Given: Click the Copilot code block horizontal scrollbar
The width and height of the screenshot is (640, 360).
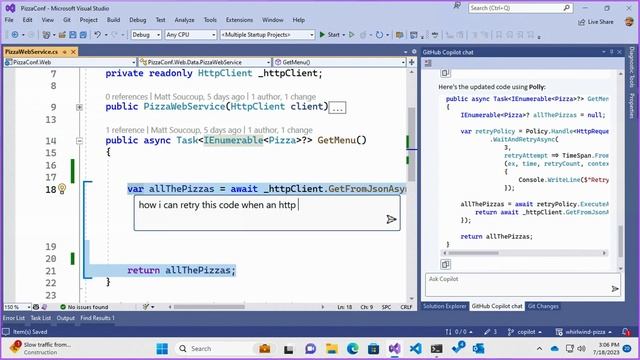Looking at the screenshot, I should [473, 253].
